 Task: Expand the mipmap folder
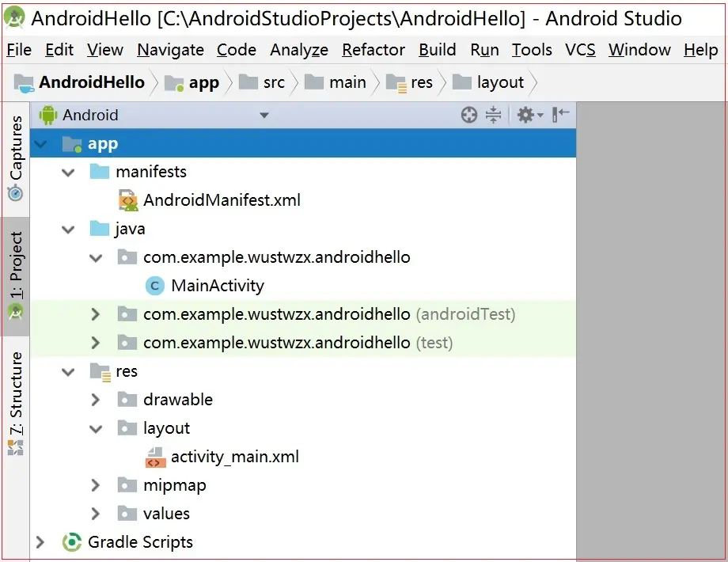[95, 485]
